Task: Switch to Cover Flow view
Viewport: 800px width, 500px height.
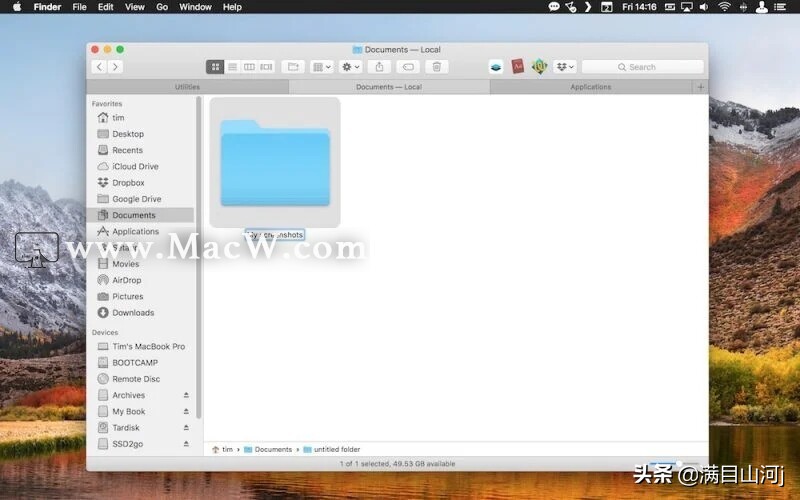Action: 266,67
